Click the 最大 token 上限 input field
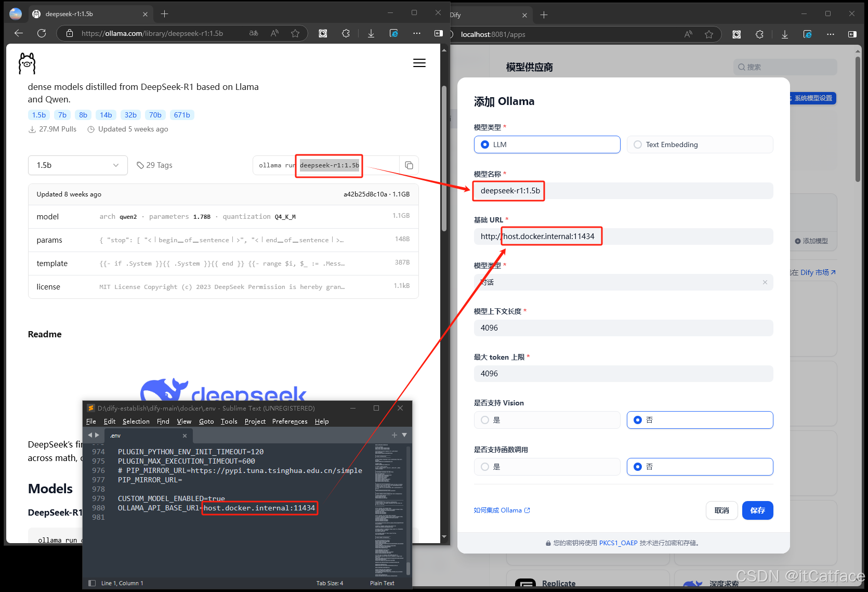 (623, 374)
